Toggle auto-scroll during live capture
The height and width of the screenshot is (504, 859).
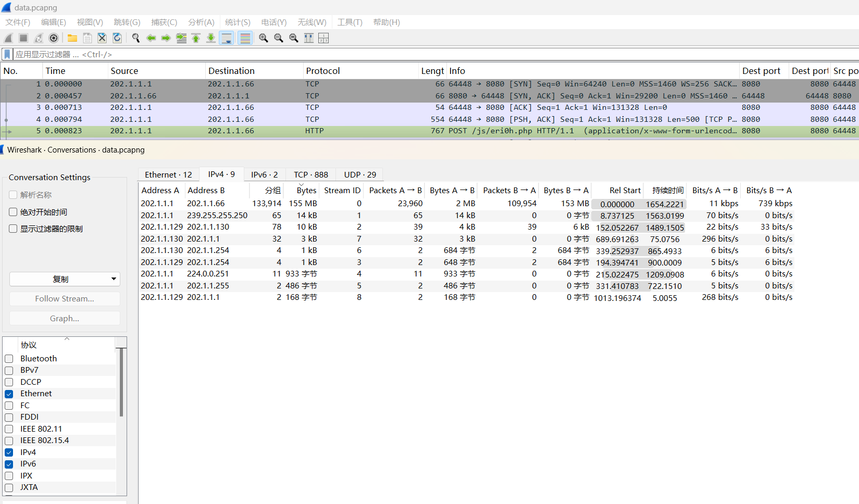pos(227,38)
